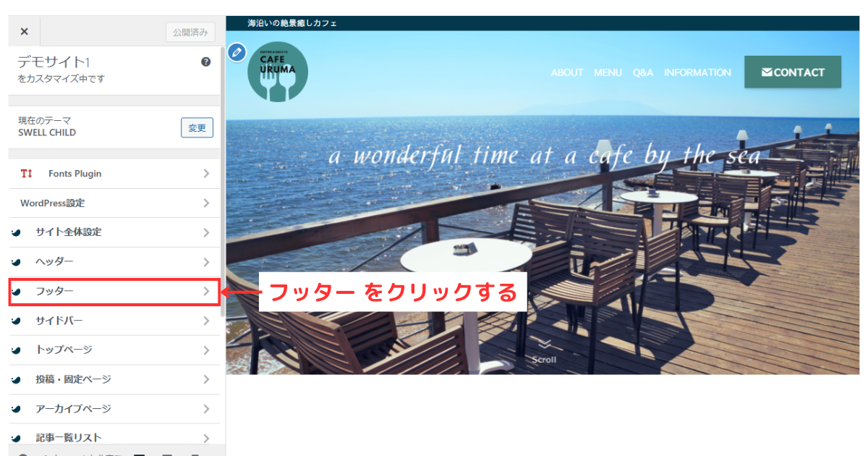The height and width of the screenshot is (456, 868).
Task: Exit the customizer with the X icon
Action: pyautogui.click(x=24, y=31)
